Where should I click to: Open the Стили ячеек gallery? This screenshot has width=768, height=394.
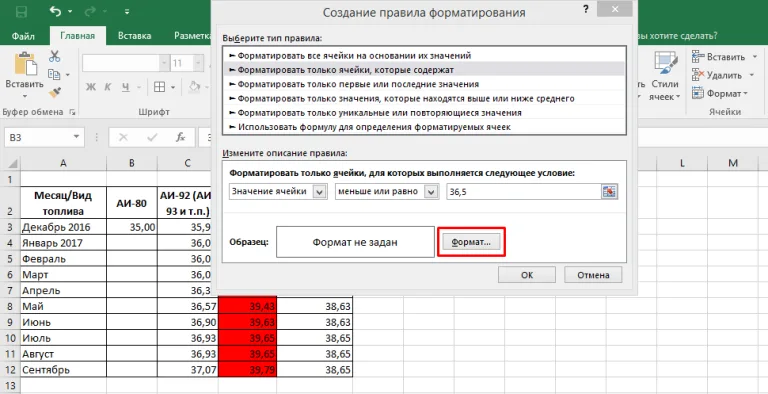pyautogui.click(x=665, y=76)
